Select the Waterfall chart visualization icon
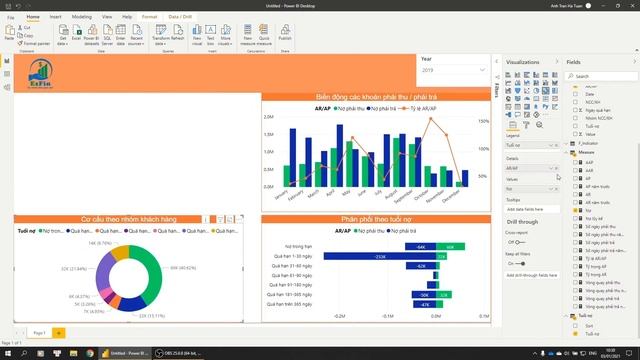The height and width of the screenshot is (360, 640). (x=508, y=91)
